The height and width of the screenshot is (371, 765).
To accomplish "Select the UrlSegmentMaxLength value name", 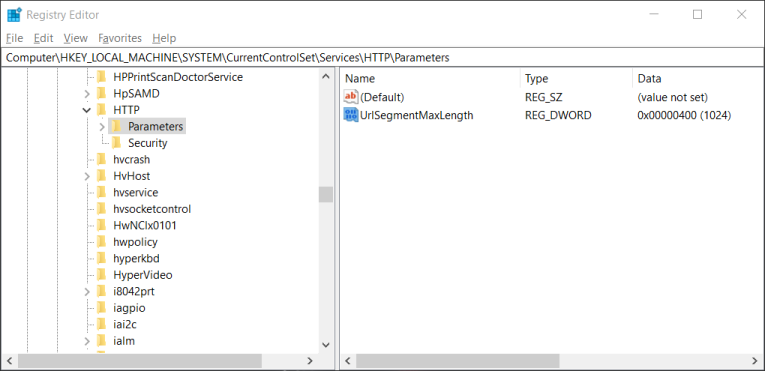I will point(417,115).
